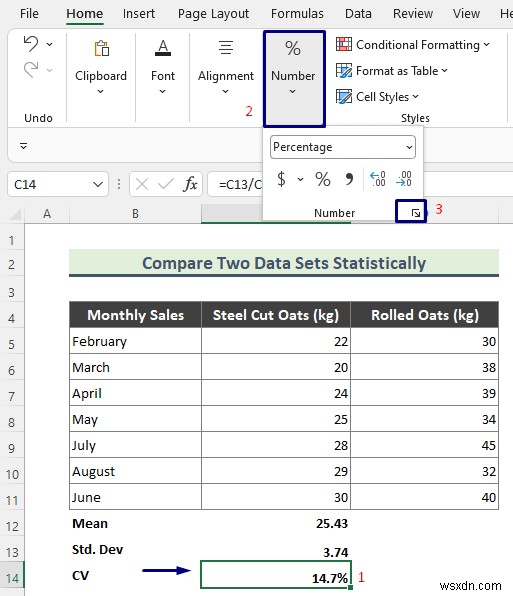513x596 pixels.
Task: Switch to the Insert tab
Action: coord(139,14)
